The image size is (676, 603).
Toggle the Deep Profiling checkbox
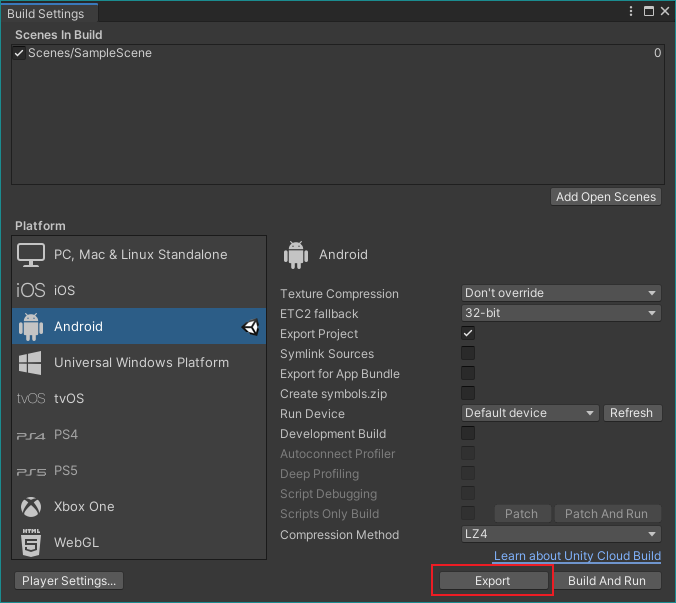468,473
